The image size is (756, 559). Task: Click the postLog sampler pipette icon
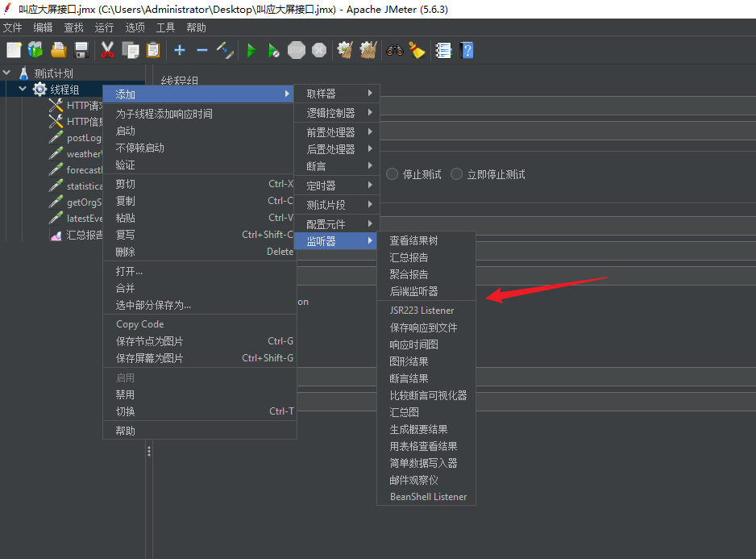[56, 138]
